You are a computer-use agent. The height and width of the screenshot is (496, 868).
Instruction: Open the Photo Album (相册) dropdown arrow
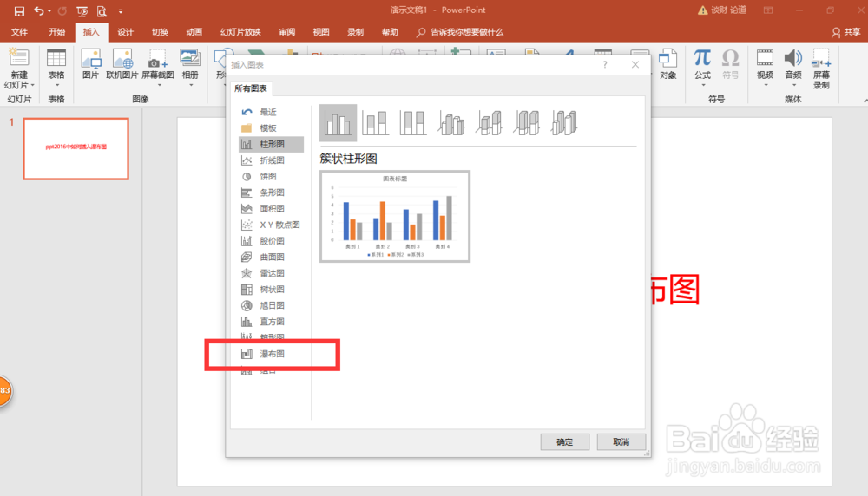(191, 85)
